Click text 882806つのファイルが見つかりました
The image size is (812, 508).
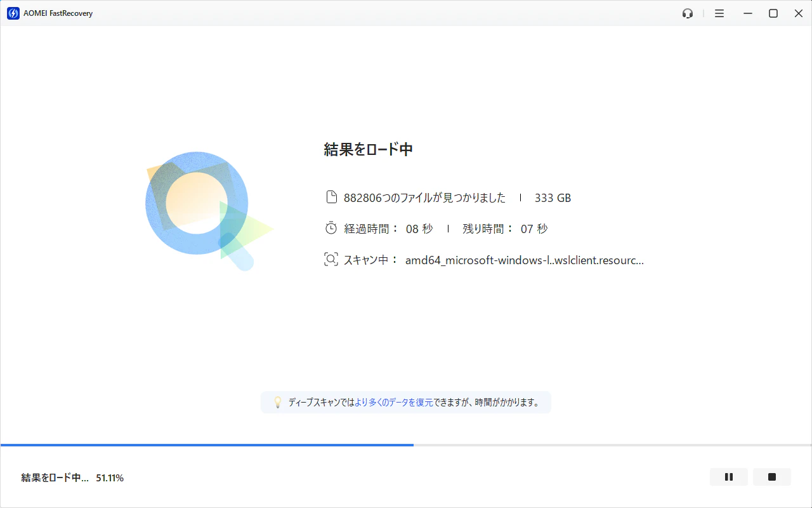pos(424,198)
